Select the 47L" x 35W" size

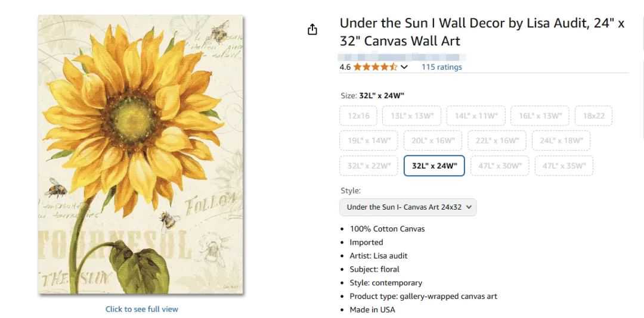tap(563, 166)
